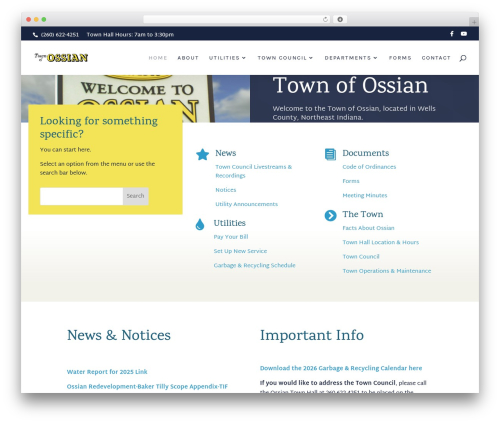
Task: Click the News heading
Action: point(226,153)
